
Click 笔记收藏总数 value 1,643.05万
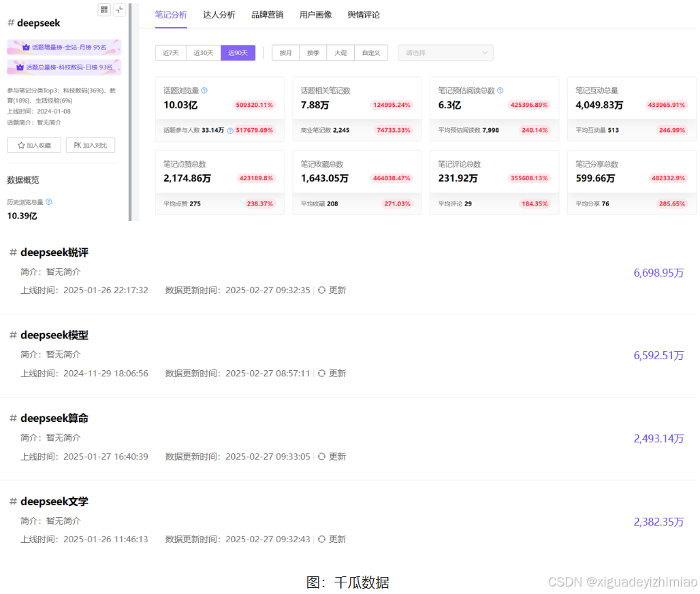coord(325,178)
